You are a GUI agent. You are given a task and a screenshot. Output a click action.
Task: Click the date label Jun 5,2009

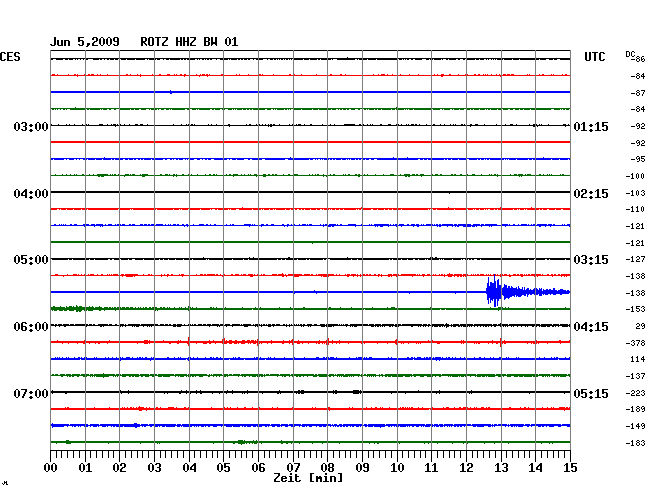[85, 42]
